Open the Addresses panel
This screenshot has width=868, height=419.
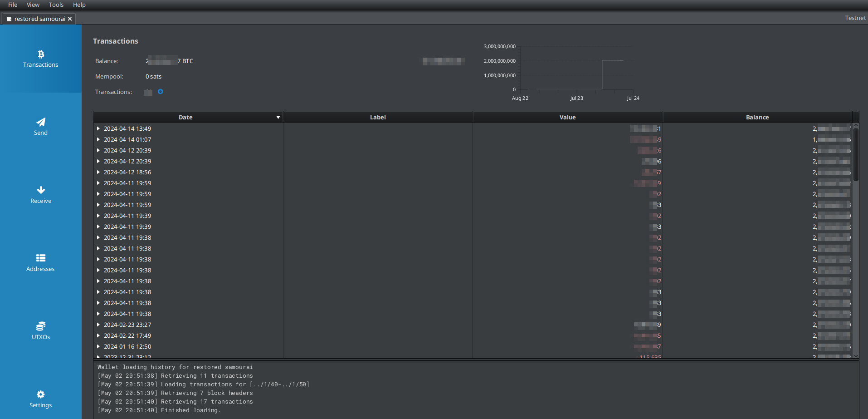pyautogui.click(x=41, y=263)
